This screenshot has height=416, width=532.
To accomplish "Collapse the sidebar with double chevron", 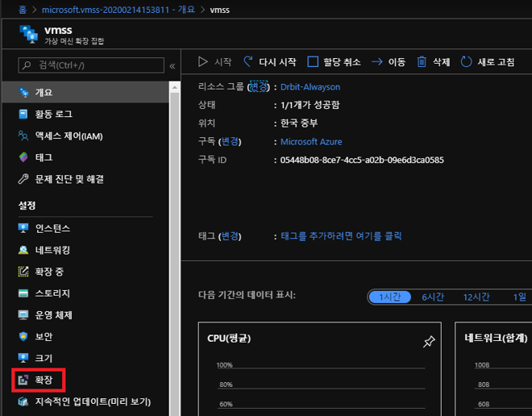I will [x=172, y=66].
